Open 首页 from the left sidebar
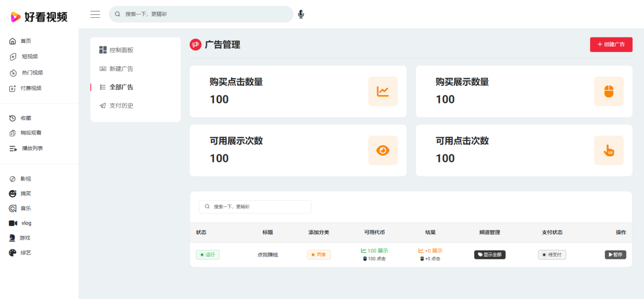The width and height of the screenshot is (644, 299). (x=26, y=41)
